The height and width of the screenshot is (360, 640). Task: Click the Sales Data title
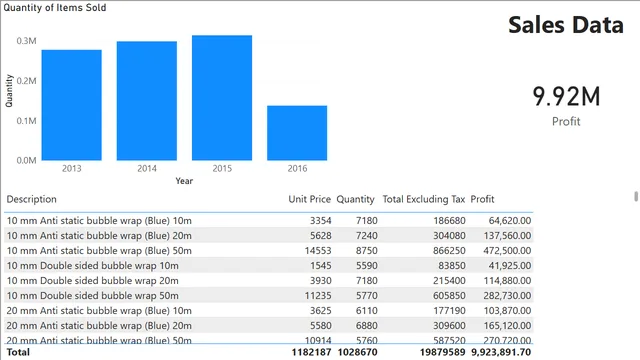(x=566, y=25)
